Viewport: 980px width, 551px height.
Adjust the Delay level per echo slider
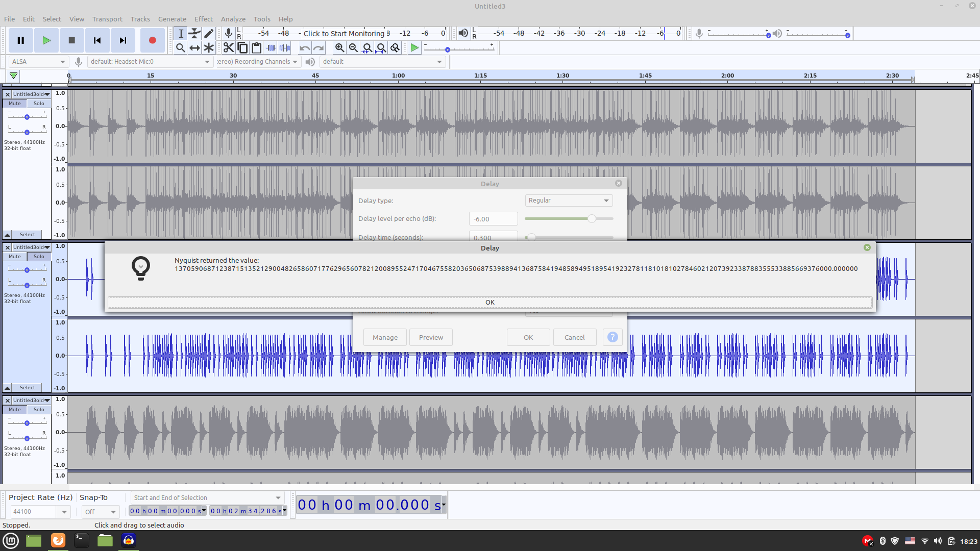[592, 218]
